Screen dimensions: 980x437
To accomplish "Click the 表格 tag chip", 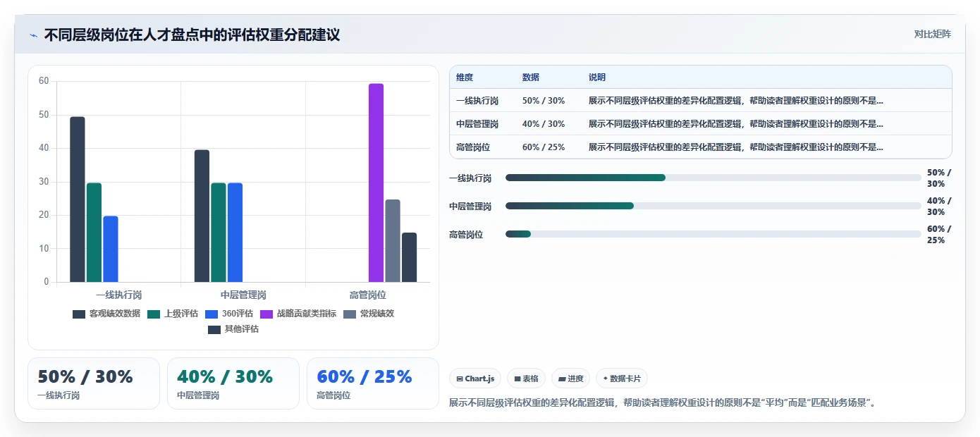I will coord(527,378).
